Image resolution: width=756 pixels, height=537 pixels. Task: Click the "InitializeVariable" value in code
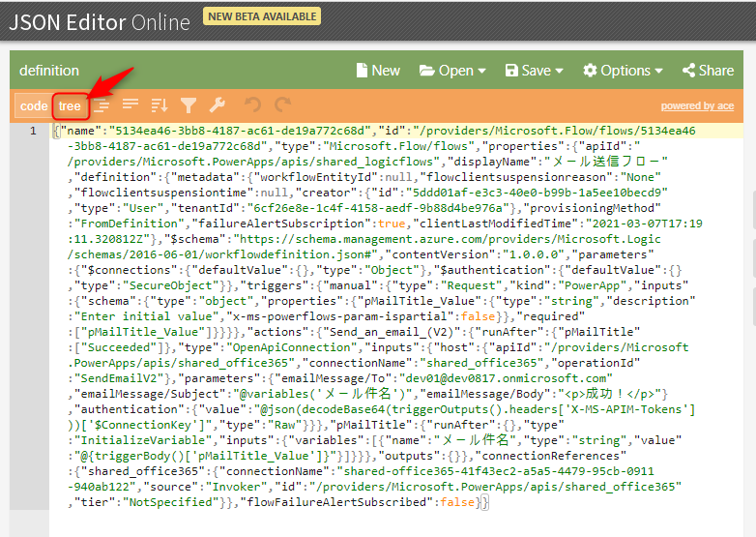(x=143, y=440)
